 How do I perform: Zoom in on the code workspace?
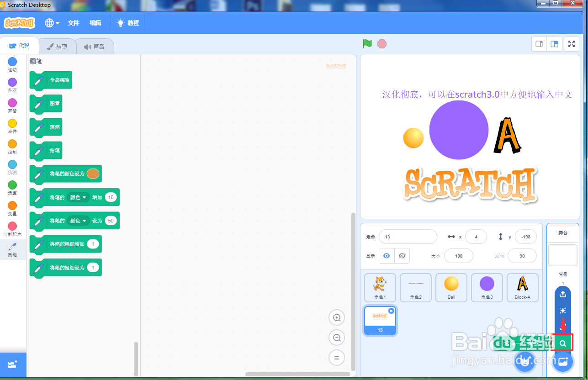(x=337, y=317)
